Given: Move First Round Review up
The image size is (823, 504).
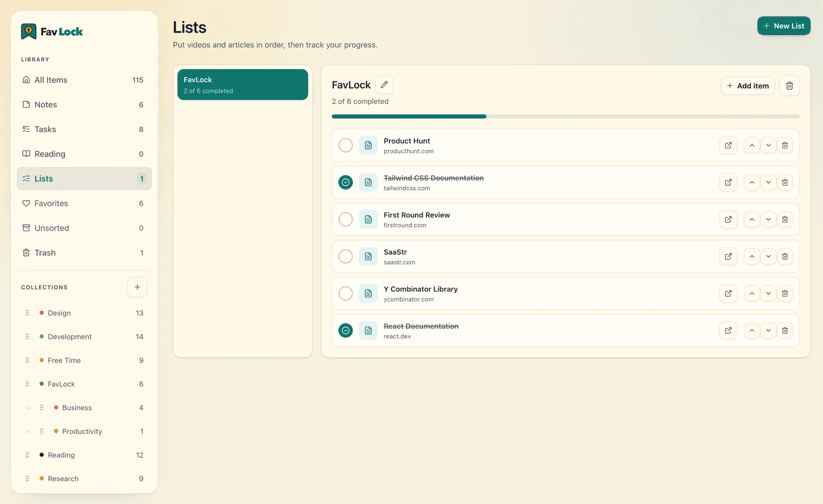Looking at the screenshot, I should 752,219.
